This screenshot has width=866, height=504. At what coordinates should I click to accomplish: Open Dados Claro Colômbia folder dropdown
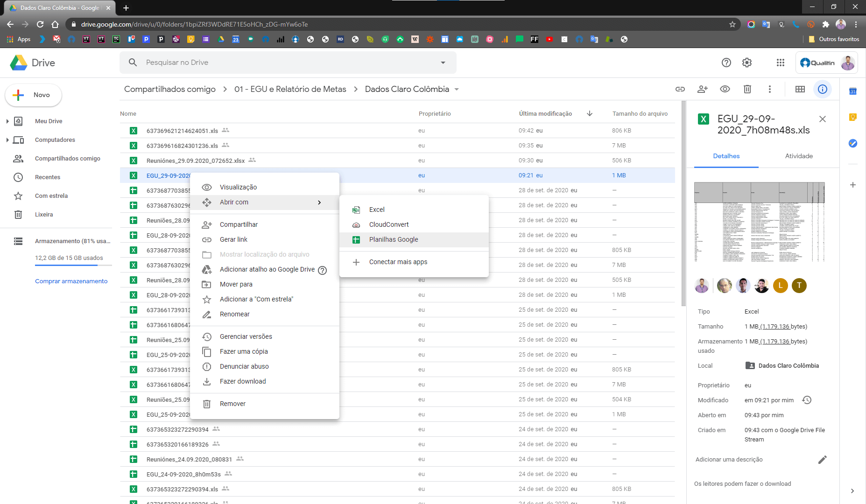pyautogui.click(x=457, y=90)
